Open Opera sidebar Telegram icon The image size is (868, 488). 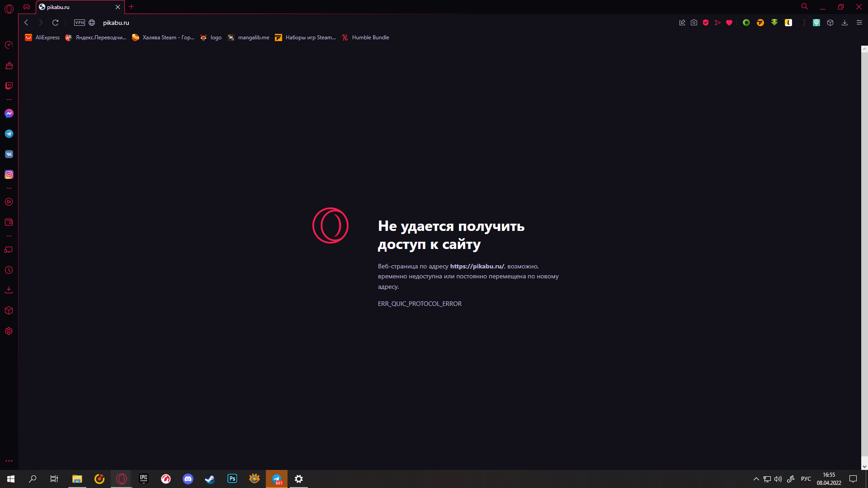[9, 133]
